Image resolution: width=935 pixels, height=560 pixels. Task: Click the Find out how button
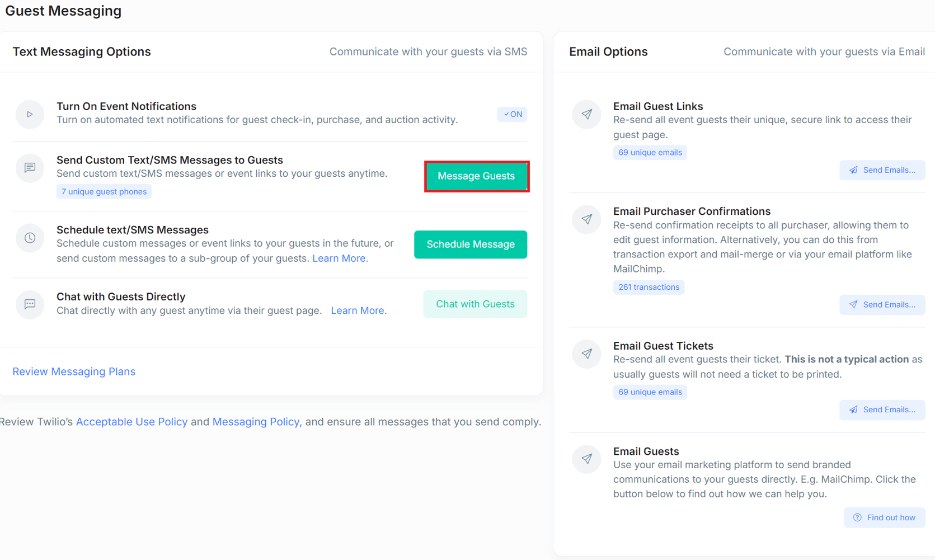[884, 517]
